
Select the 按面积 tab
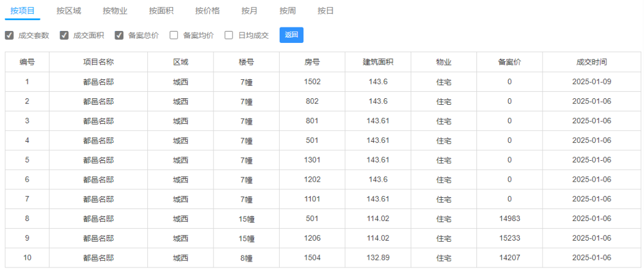[162, 11]
